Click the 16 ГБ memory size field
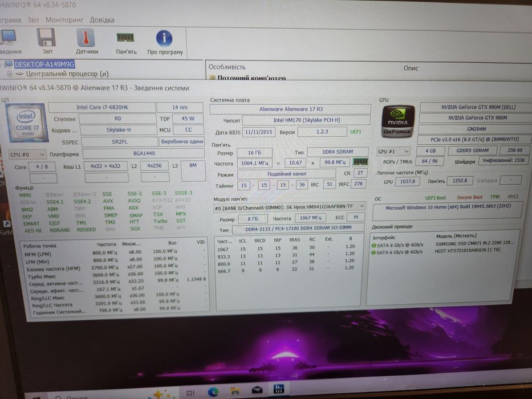Image resolution: width=532 pixels, height=399 pixels. point(254,153)
